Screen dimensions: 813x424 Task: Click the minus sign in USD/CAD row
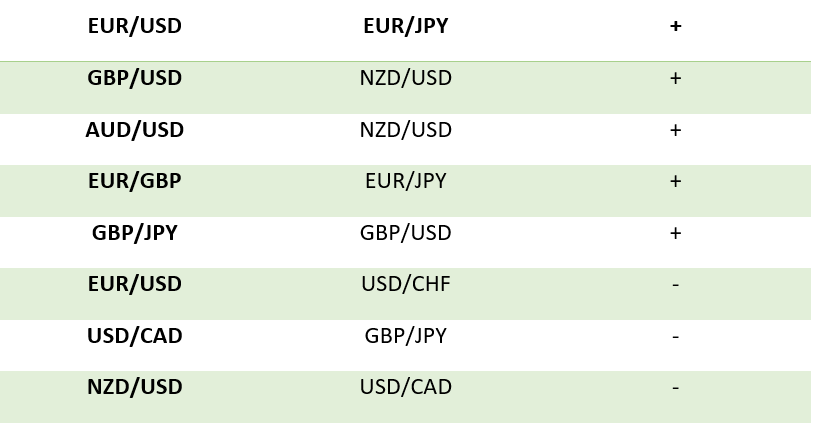click(676, 337)
